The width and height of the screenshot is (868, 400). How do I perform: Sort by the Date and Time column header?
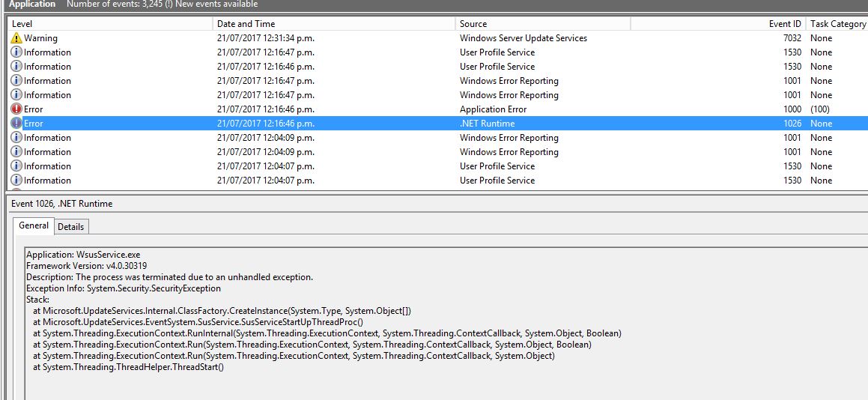334,24
